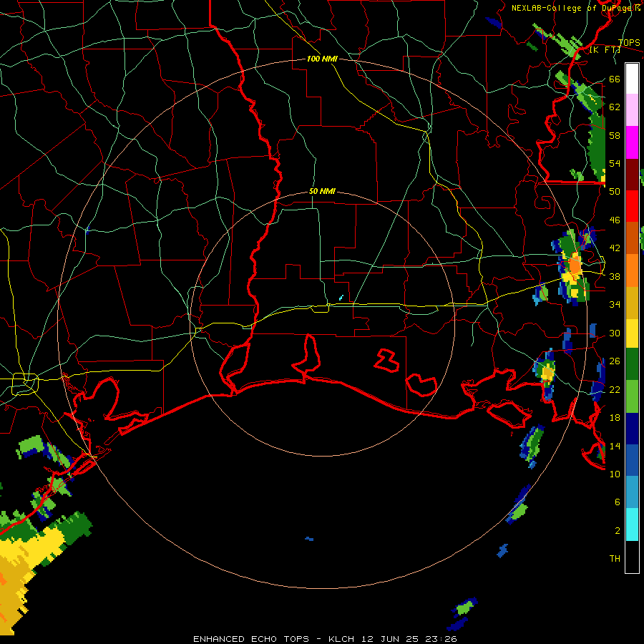
Task: Click the K FT units label
Action: pos(605,50)
